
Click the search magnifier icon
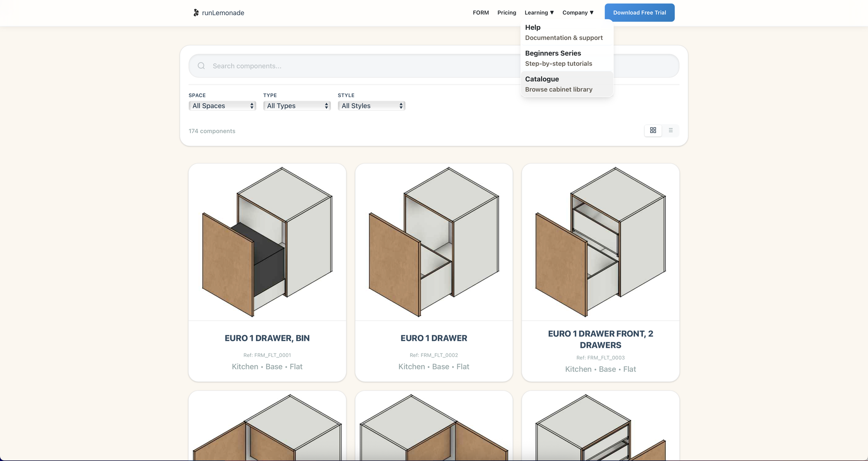[201, 66]
